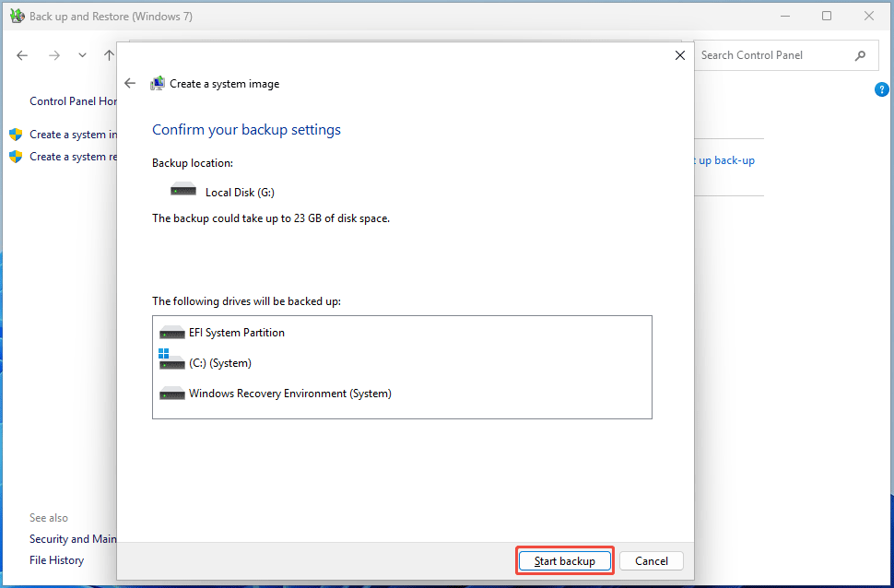Select the (C:) (System) drive icon
The width and height of the screenshot is (894, 588).
coord(171,359)
